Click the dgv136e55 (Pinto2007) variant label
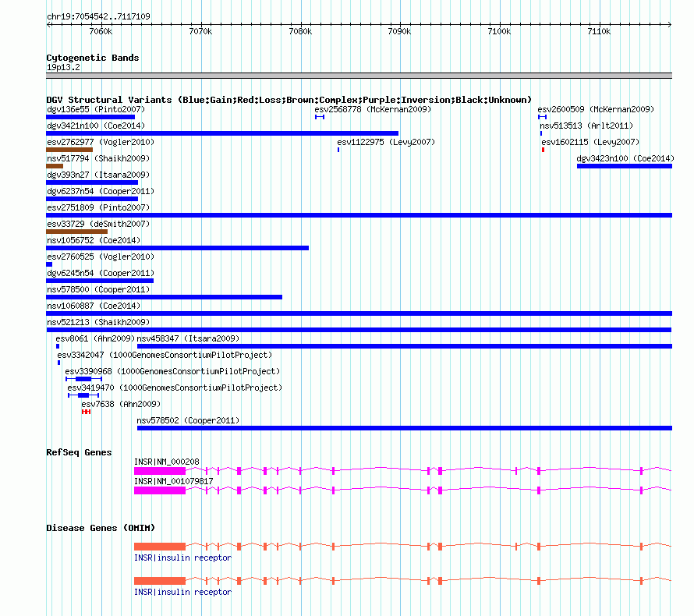The image size is (694, 616). click(96, 109)
